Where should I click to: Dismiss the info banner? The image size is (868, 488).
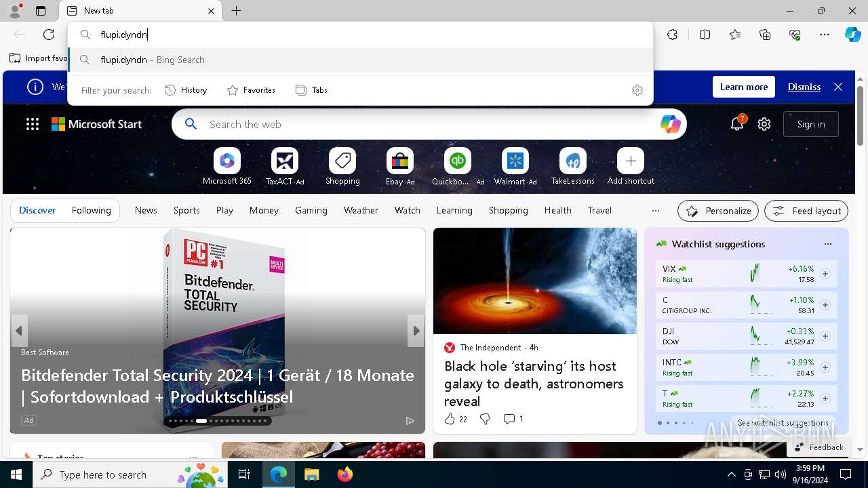pos(804,87)
